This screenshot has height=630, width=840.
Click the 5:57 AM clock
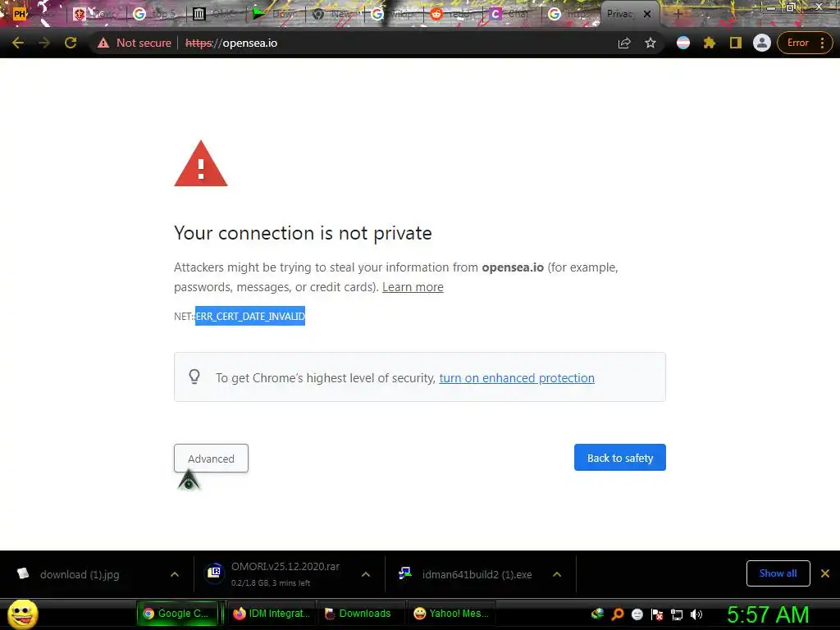coord(768,614)
